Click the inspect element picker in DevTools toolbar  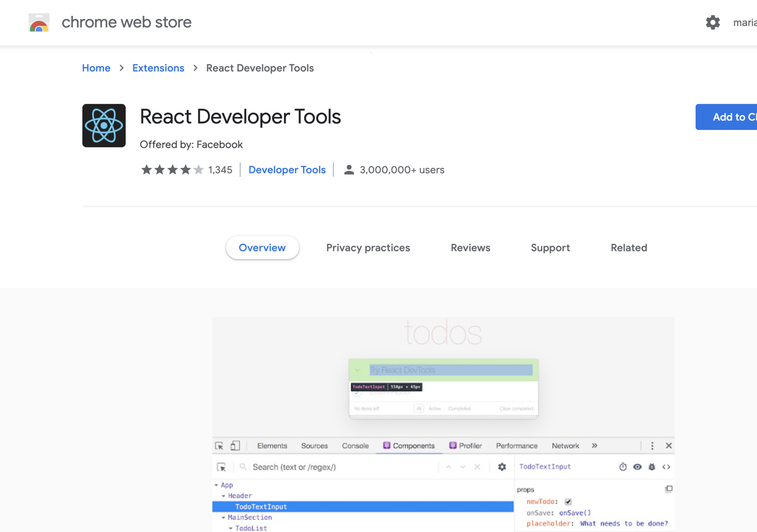[219, 446]
